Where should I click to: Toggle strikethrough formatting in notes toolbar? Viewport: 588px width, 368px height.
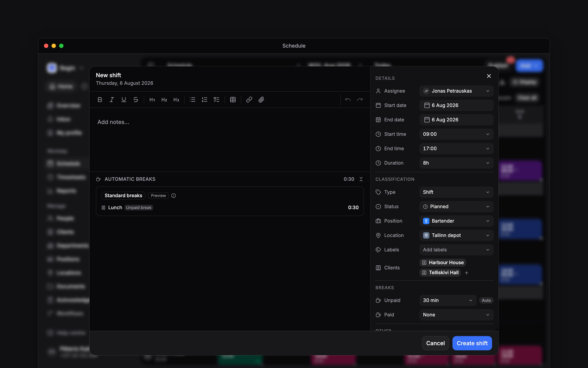[x=136, y=100]
